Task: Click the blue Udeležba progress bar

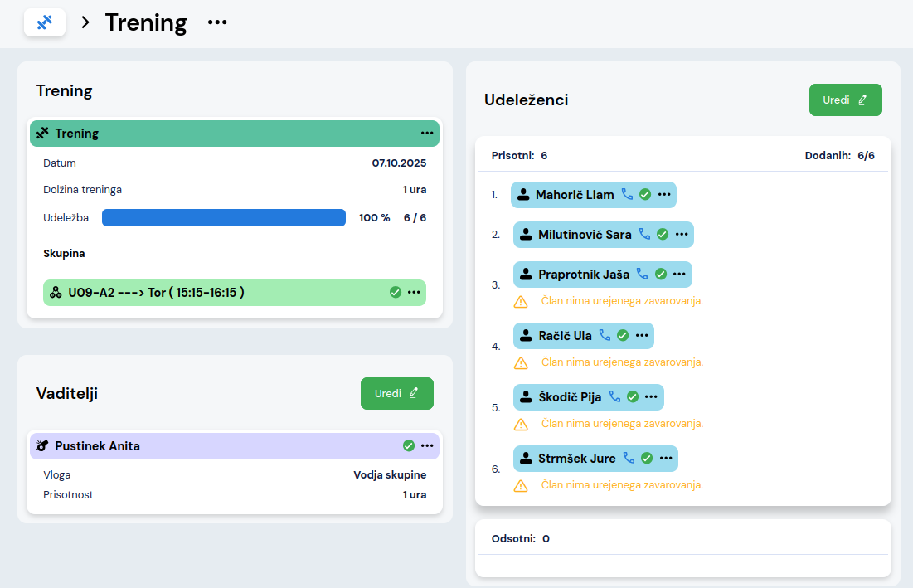Action: [x=224, y=218]
